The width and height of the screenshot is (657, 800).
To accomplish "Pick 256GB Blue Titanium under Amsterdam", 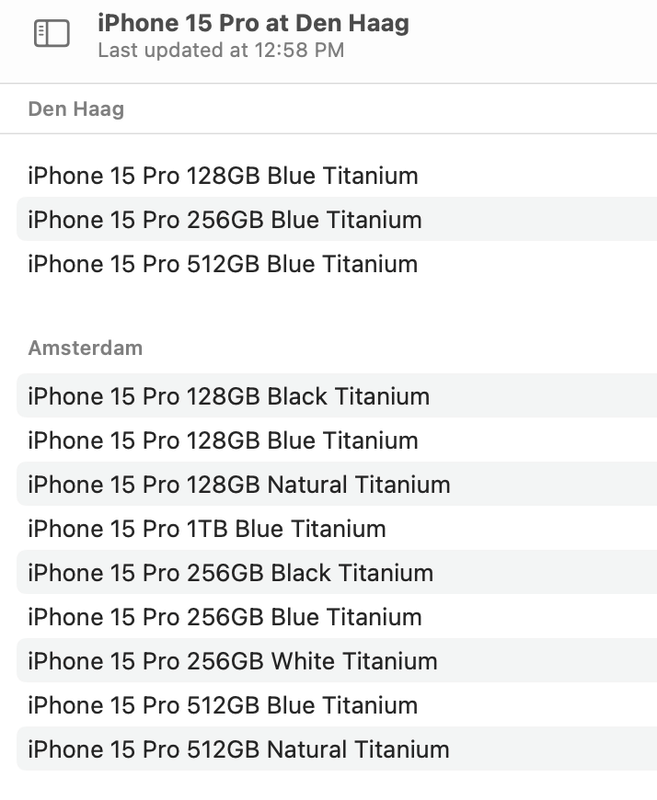I will [225, 617].
